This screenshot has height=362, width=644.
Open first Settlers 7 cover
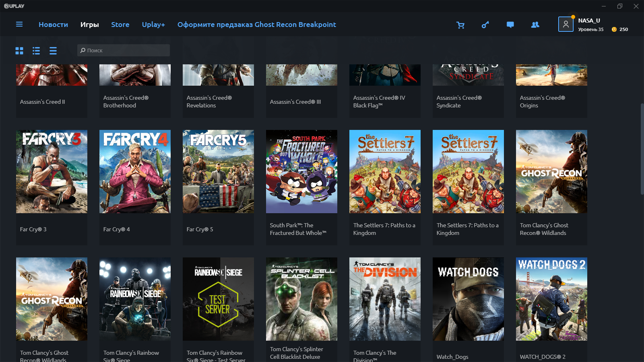click(385, 171)
